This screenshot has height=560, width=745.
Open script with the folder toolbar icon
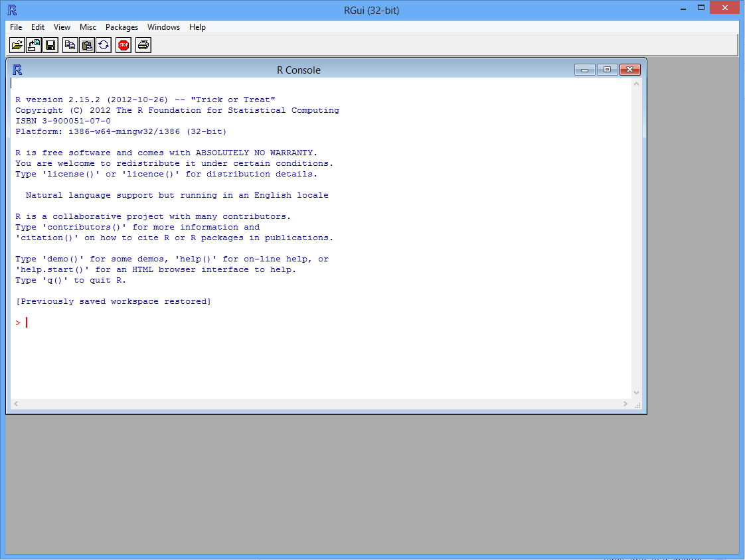coord(17,45)
